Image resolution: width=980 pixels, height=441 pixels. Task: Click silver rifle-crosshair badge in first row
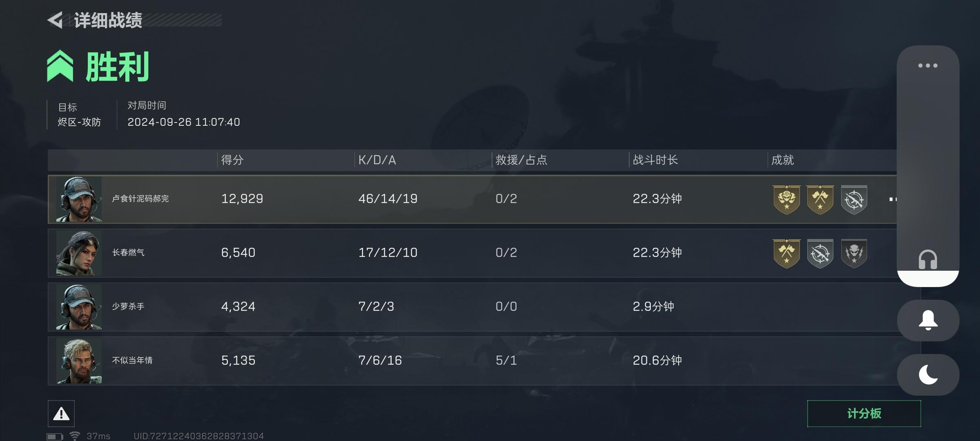click(854, 199)
